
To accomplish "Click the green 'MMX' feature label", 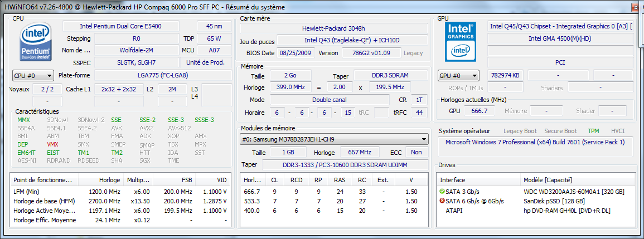I will click(x=24, y=120).
